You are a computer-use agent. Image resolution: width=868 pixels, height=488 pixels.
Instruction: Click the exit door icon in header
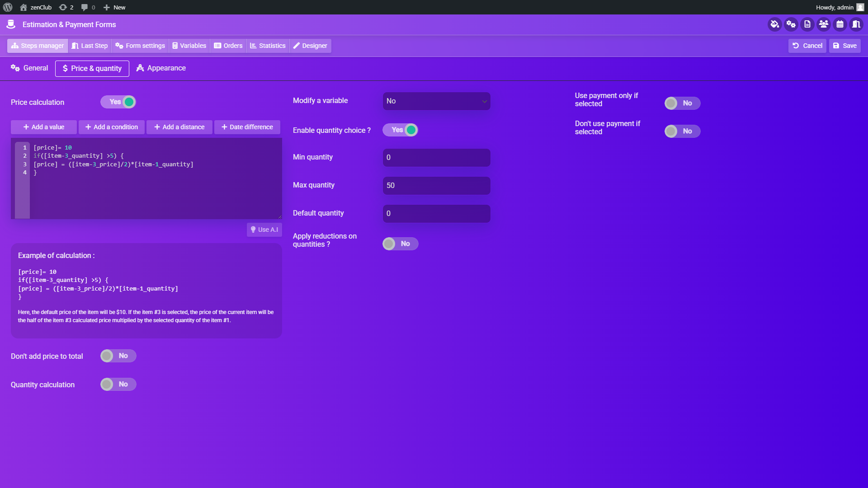[856, 24]
